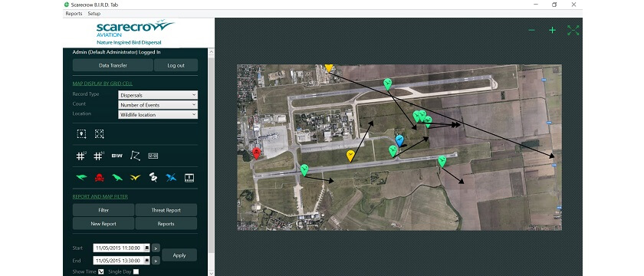This screenshot has width=644, height=276.
Task: Expand the Wildlife location dropdown
Action: pyautogui.click(x=158, y=114)
